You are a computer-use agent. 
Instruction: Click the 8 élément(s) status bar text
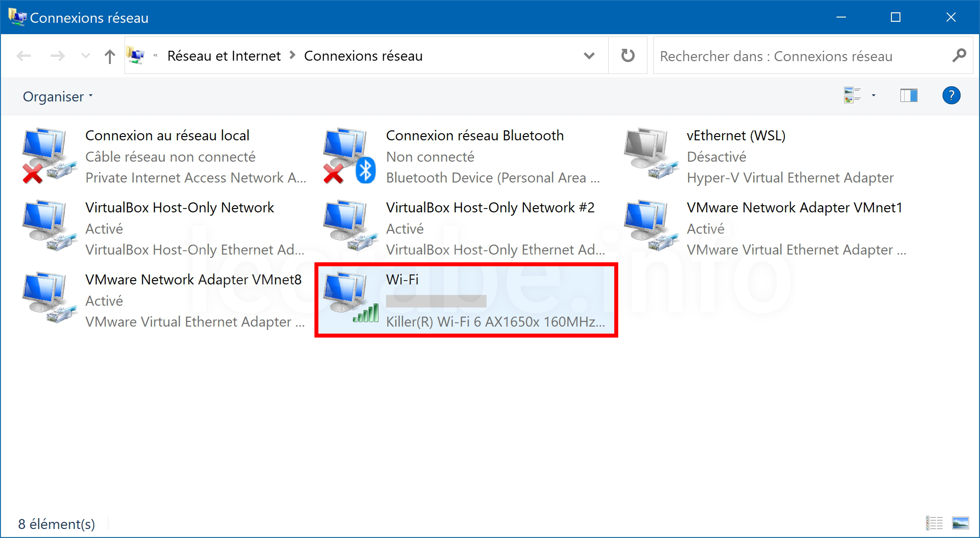[56, 524]
